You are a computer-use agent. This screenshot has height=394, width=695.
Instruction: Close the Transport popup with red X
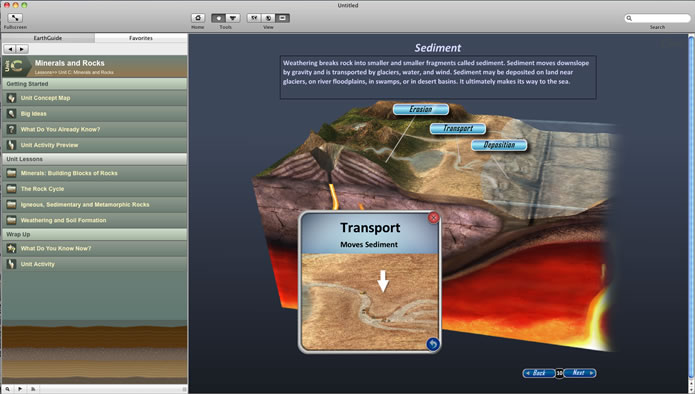click(433, 217)
